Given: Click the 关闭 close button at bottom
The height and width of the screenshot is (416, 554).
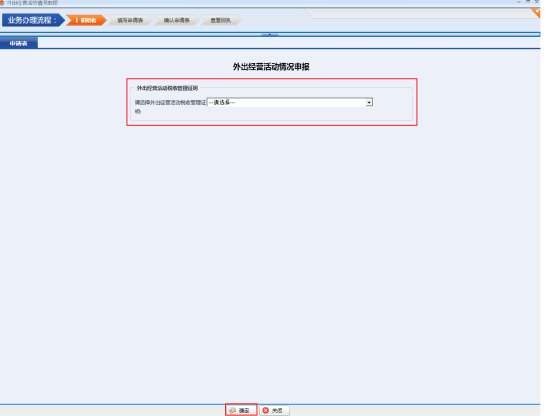Looking at the screenshot, I should click(x=275, y=410).
